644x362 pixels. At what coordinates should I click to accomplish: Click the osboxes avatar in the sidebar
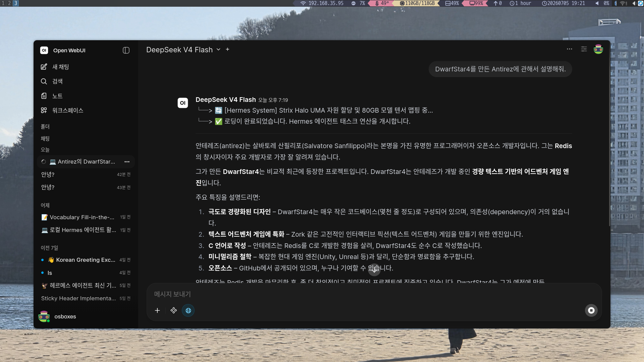click(x=44, y=316)
